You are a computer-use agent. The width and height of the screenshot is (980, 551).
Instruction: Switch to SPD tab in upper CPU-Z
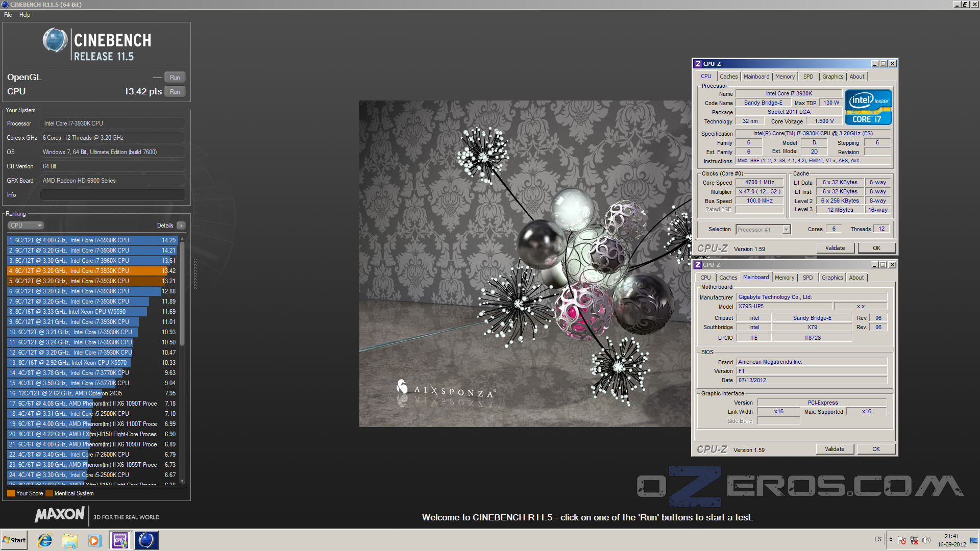[808, 77]
